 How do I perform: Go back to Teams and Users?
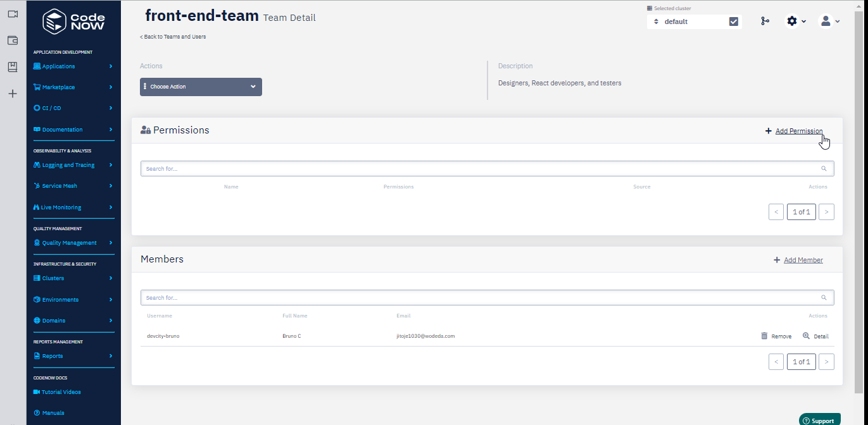pyautogui.click(x=173, y=37)
